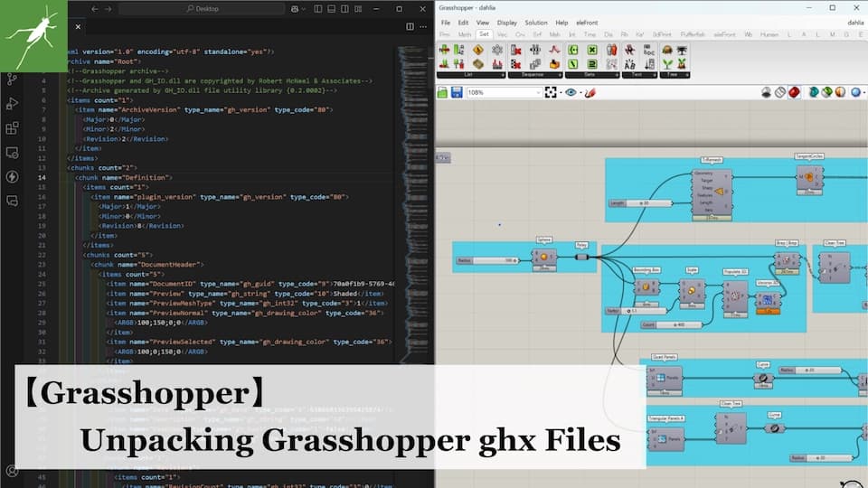Click the Length number slider
Viewport: 868px width, 488px height.
641,203
